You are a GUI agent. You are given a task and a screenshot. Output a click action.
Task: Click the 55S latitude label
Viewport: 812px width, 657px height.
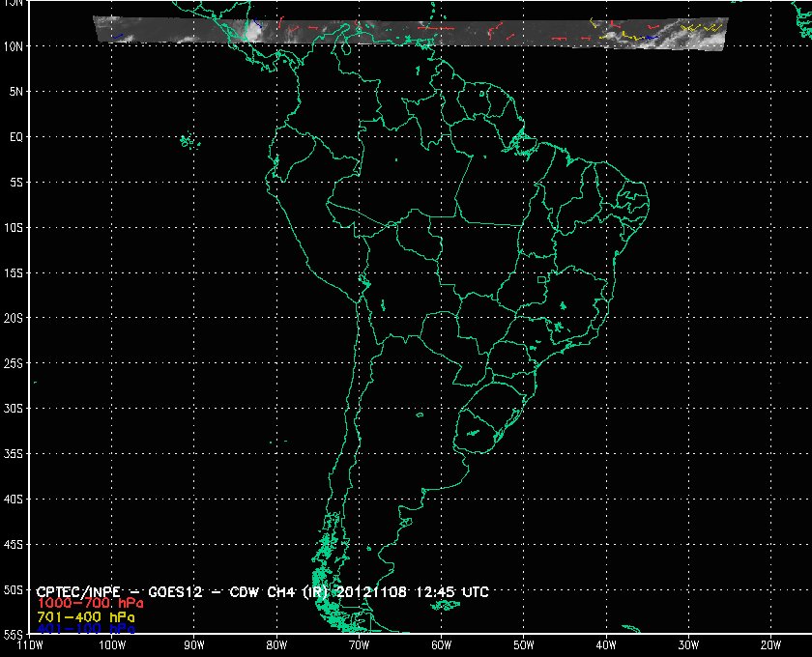[14, 635]
